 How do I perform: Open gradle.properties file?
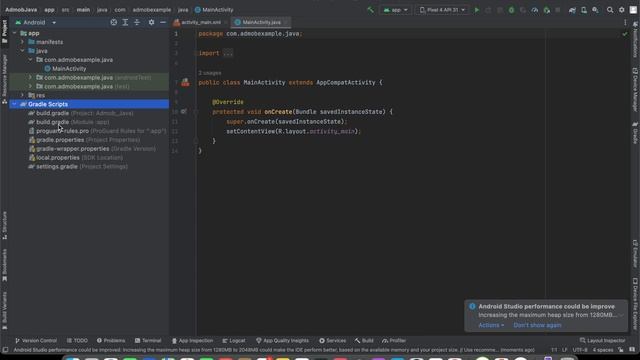tap(84, 140)
